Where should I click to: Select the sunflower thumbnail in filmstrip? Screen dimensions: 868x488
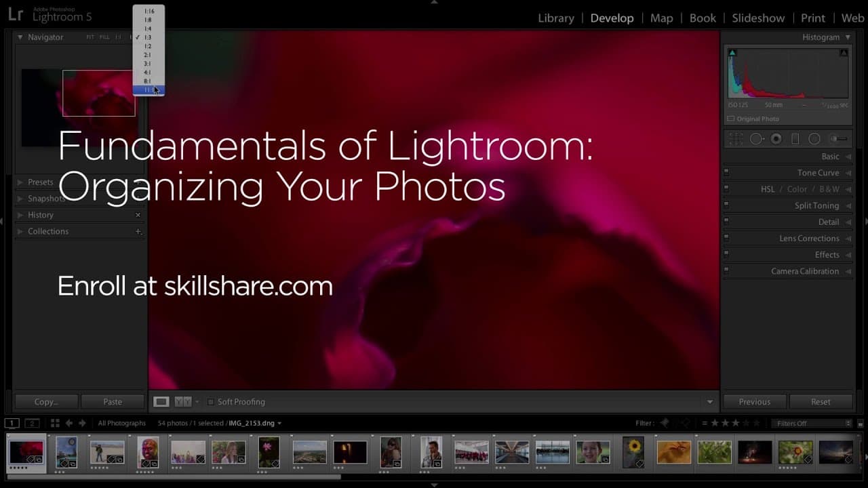click(x=633, y=452)
